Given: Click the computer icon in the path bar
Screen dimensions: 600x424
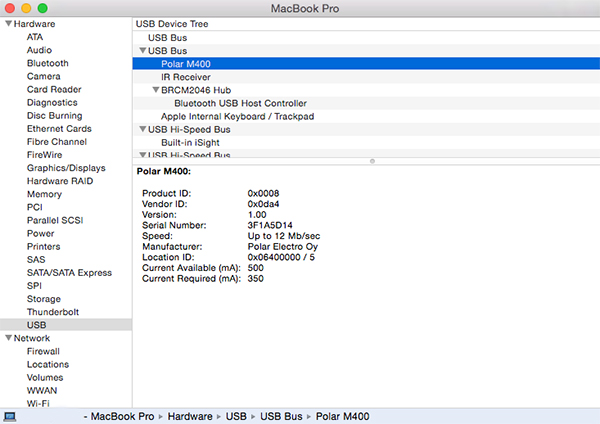Looking at the screenshot, I should point(10,416).
